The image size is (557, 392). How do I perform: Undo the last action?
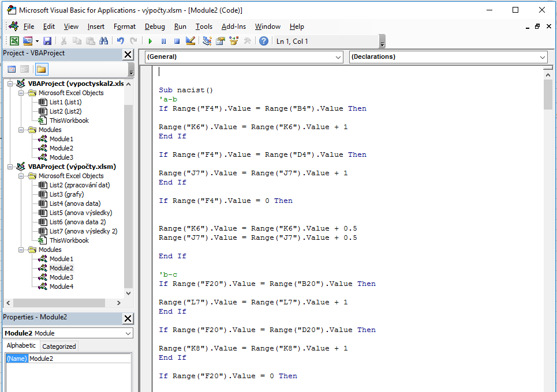point(121,41)
